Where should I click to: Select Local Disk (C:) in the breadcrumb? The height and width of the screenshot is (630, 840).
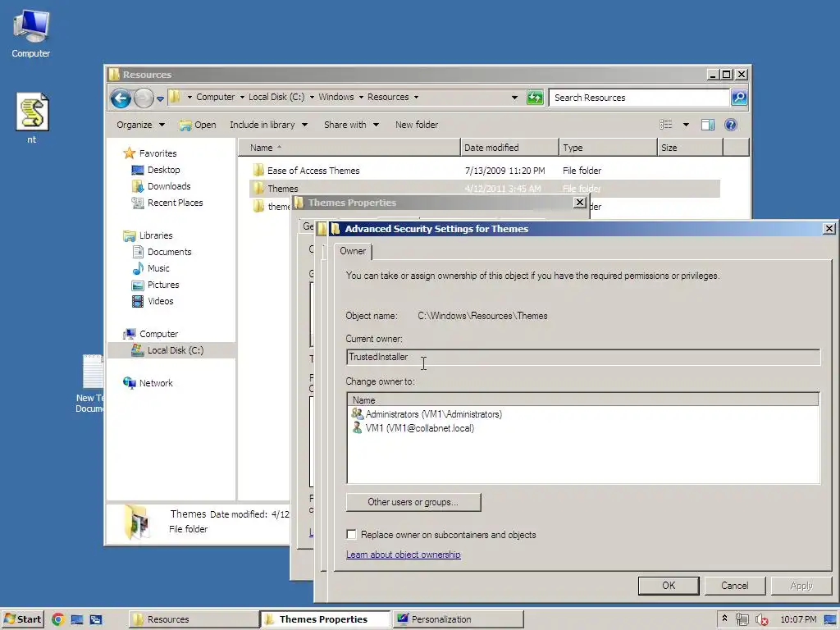tap(276, 97)
